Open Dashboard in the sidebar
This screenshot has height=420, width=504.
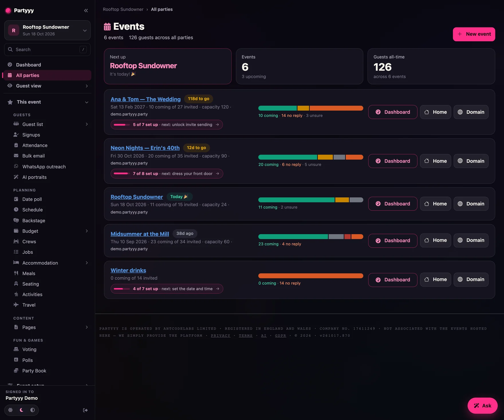point(47,65)
